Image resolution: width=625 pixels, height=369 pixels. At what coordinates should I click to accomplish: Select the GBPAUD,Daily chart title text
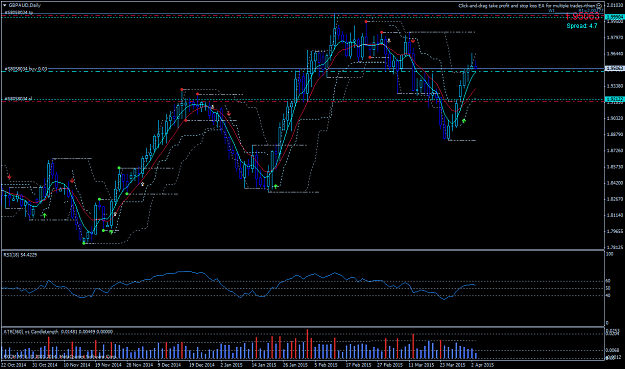click(x=25, y=5)
